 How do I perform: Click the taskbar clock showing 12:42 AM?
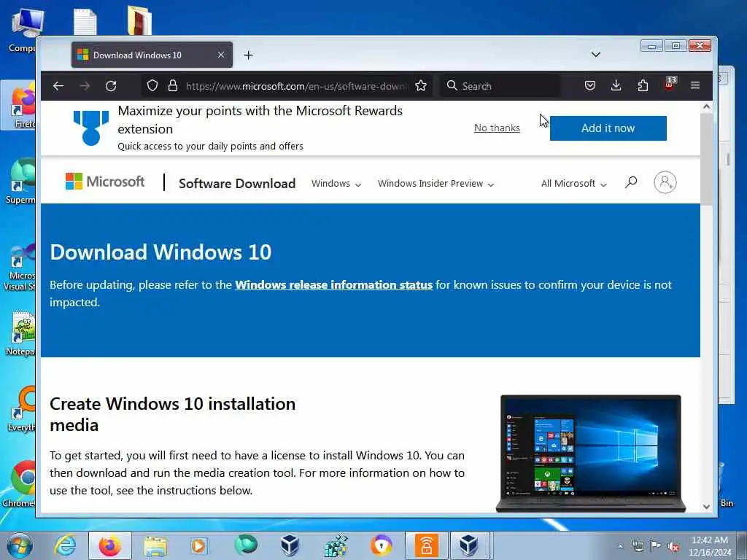tap(710, 546)
